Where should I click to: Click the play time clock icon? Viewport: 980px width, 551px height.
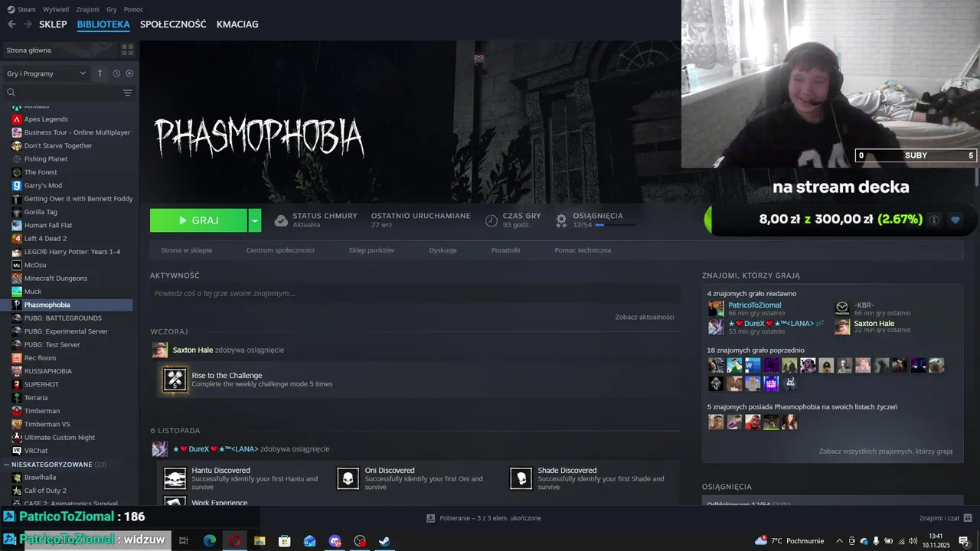(x=492, y=220)
